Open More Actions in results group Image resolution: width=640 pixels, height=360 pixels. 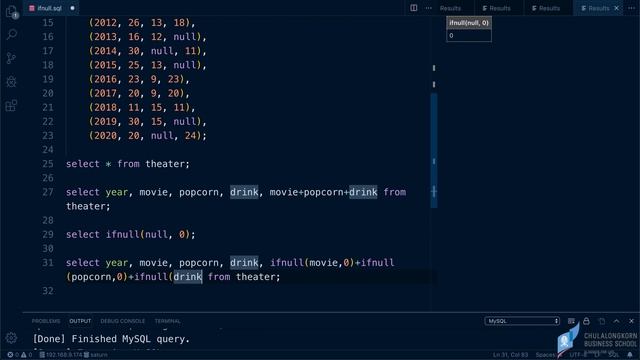pos(631,8)
